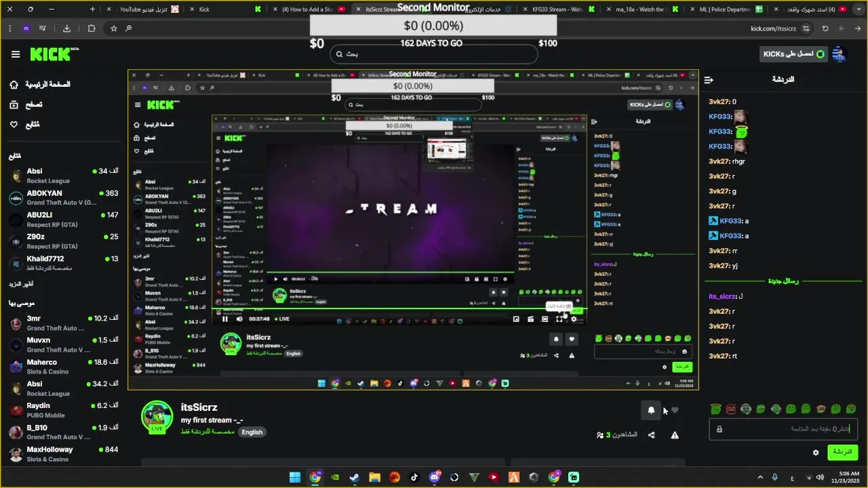Open Discord from the taskbar
Image resolution: width=868 pixels, height=488 pixels.
pos(435,477)
